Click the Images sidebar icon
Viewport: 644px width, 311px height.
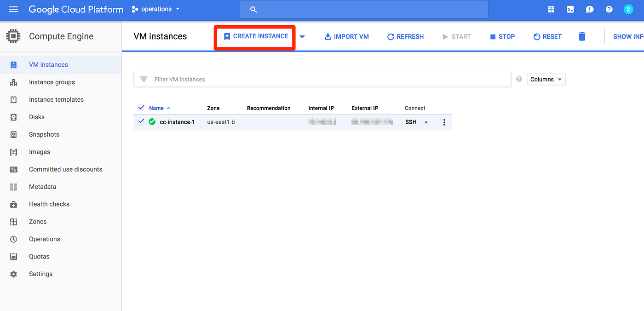tap(13, 152)
